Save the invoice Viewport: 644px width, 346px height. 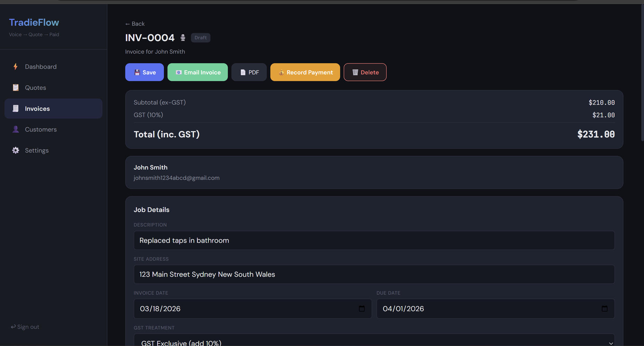coord(144,72)
